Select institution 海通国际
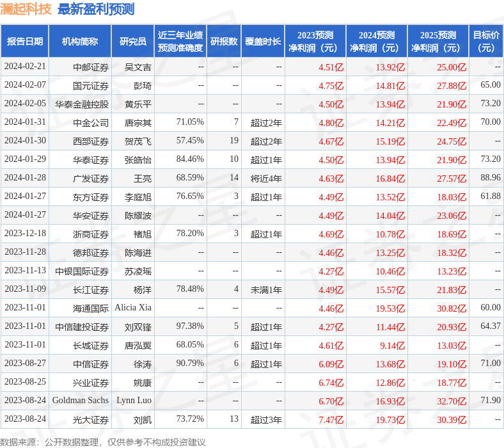This screenshot has height=448, width=504. 91,308
